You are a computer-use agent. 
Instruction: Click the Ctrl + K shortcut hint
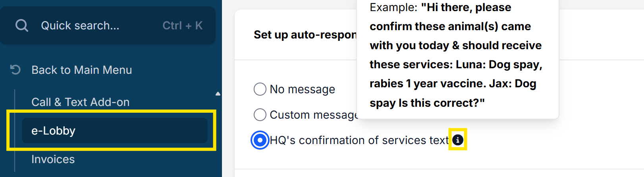point(182,26)
